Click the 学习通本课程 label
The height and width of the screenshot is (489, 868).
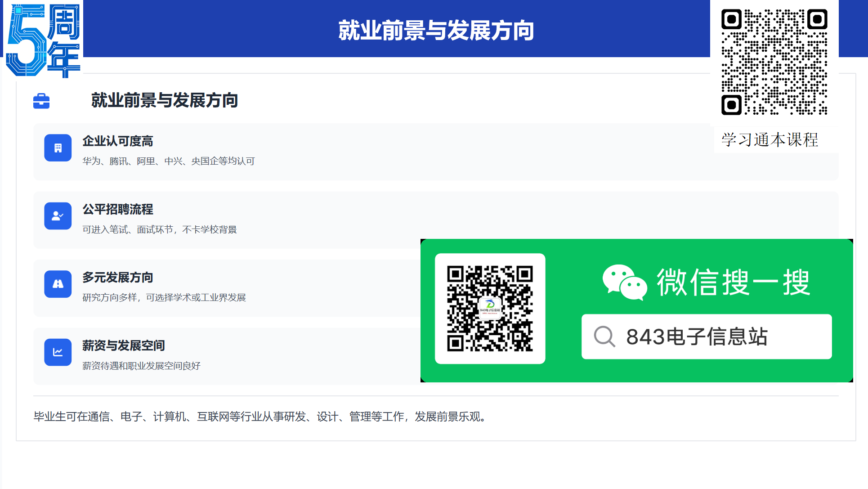(770, 140)
